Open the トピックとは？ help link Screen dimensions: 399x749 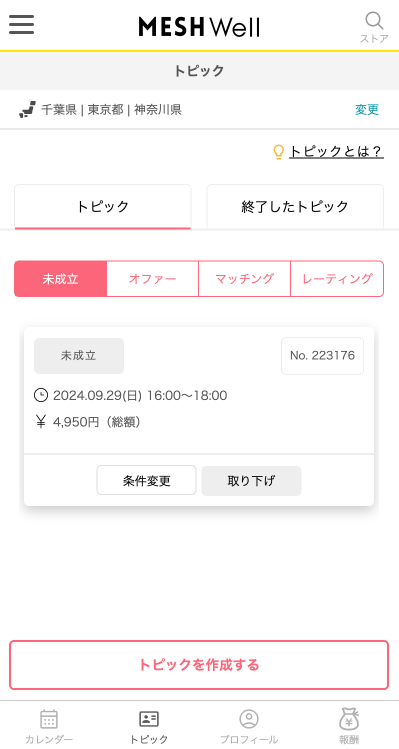[x=336, y=152]
